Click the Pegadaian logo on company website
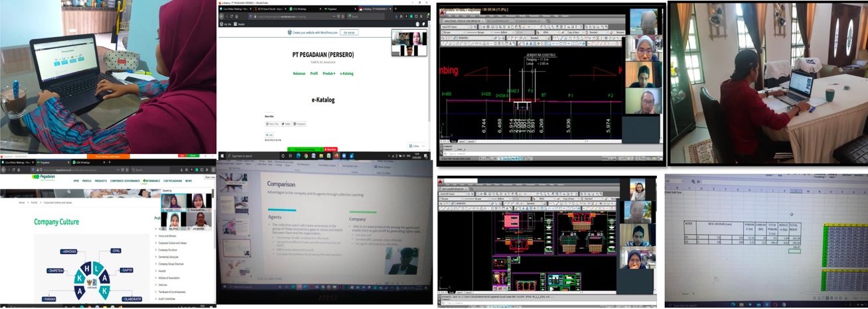868x309 pixels. pyautogui.click(x=43, y=178)
